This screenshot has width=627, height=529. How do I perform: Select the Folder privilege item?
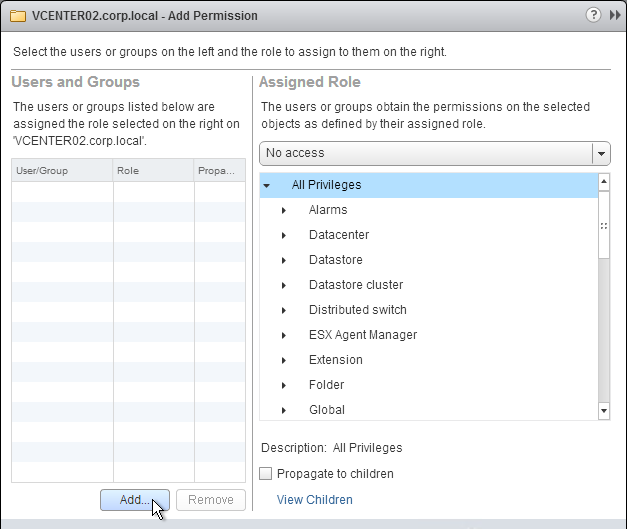point(326,385)
